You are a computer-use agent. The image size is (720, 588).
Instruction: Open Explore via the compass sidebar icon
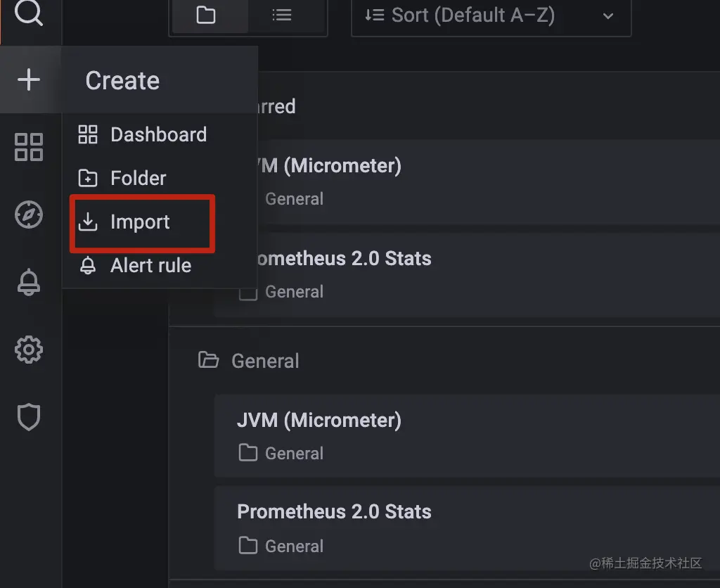point(28,215)
